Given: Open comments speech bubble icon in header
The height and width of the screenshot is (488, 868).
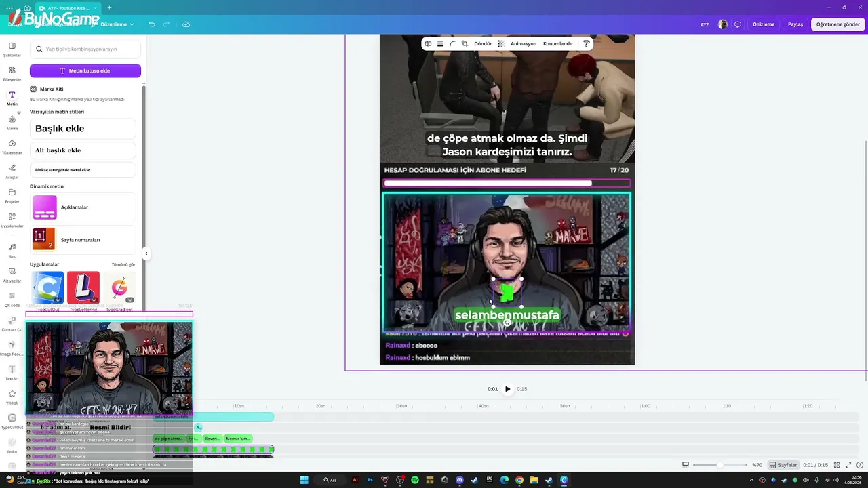Looking at the screenshot, I should point(738,24).
